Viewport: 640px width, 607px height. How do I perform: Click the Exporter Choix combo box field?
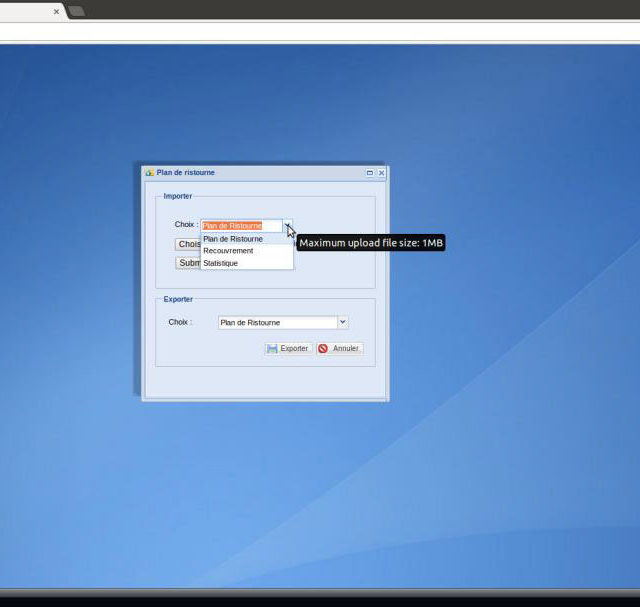coord(276,322)
